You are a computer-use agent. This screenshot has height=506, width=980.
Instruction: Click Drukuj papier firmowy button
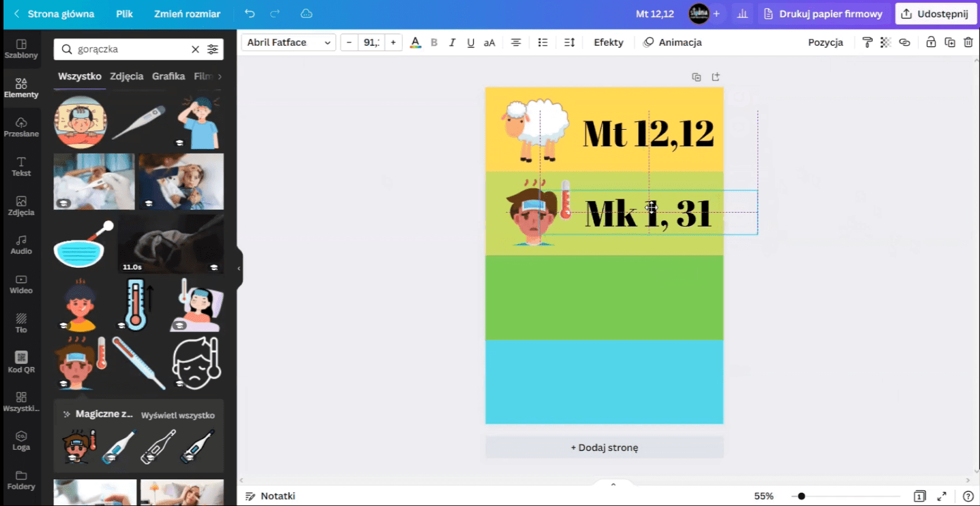823,14
